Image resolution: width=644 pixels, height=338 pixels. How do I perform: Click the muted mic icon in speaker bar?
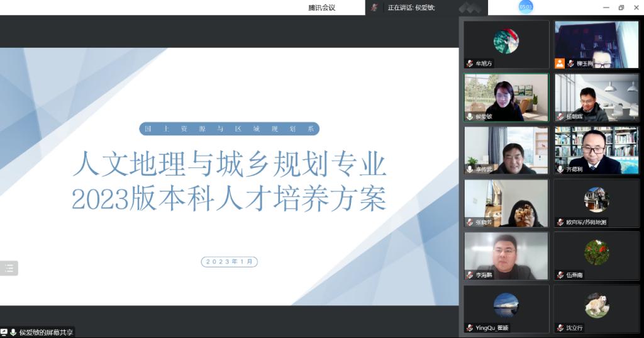pos(374,8)
